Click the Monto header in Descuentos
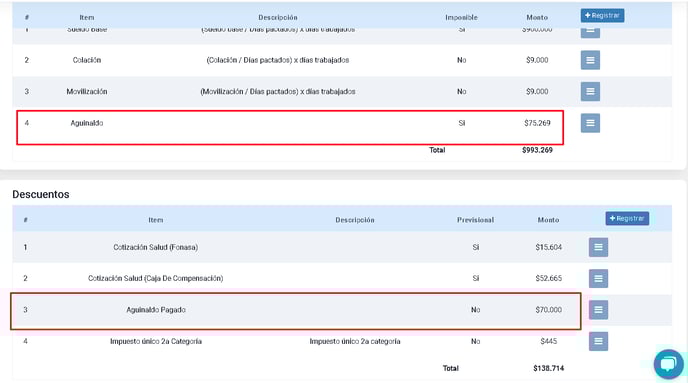 548,220
